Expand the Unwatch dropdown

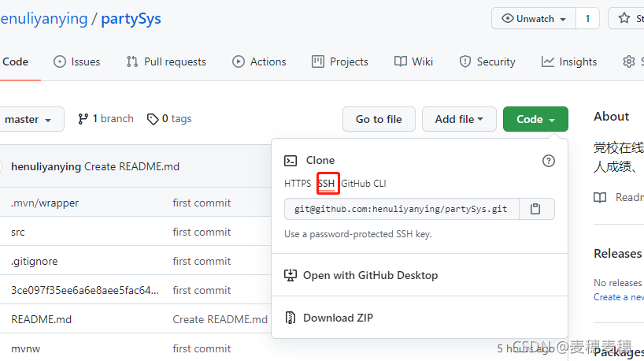point(534,18)
